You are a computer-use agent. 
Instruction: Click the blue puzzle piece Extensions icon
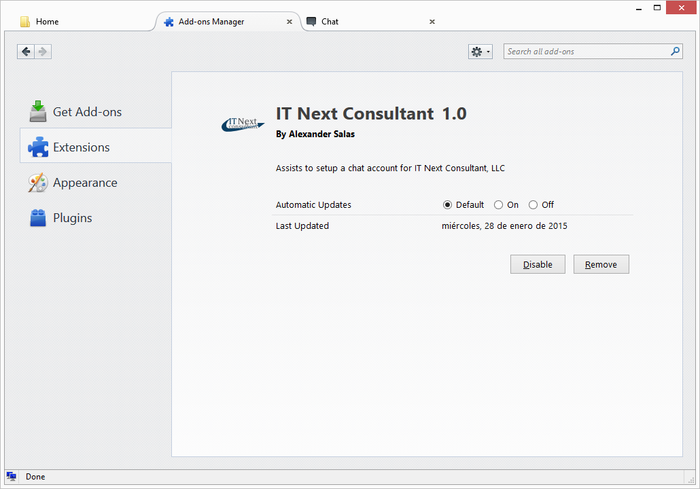38,147
